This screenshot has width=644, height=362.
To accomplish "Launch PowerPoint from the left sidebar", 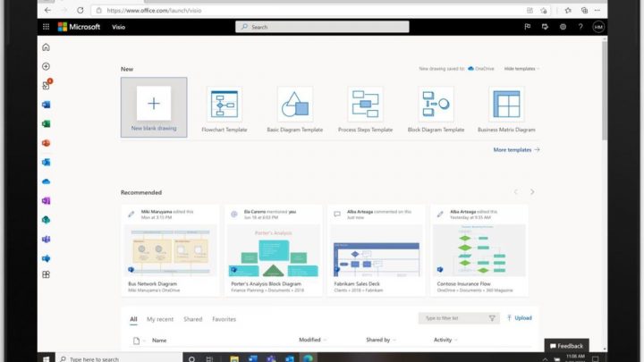I will pos(47,143).
